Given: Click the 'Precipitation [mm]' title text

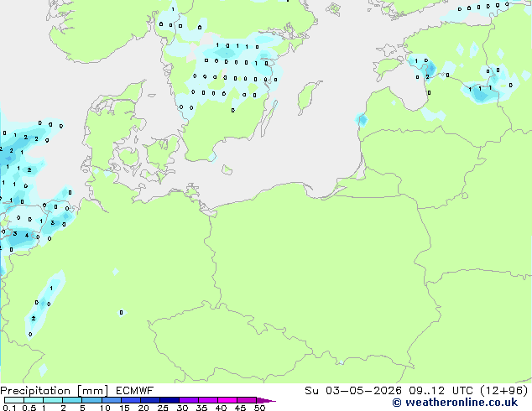Looking at the screenshot, I should (x=55, y=391).
